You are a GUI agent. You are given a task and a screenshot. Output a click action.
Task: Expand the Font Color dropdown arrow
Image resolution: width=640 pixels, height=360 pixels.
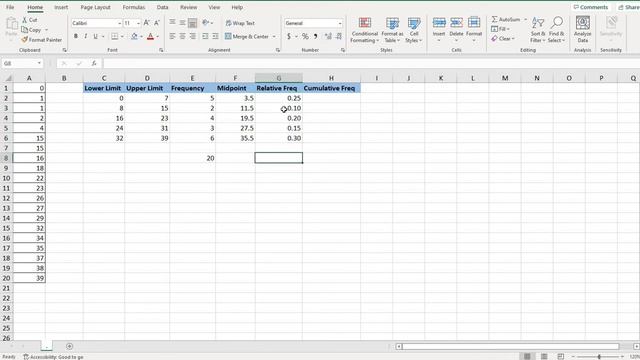click(x=158, y=37)
